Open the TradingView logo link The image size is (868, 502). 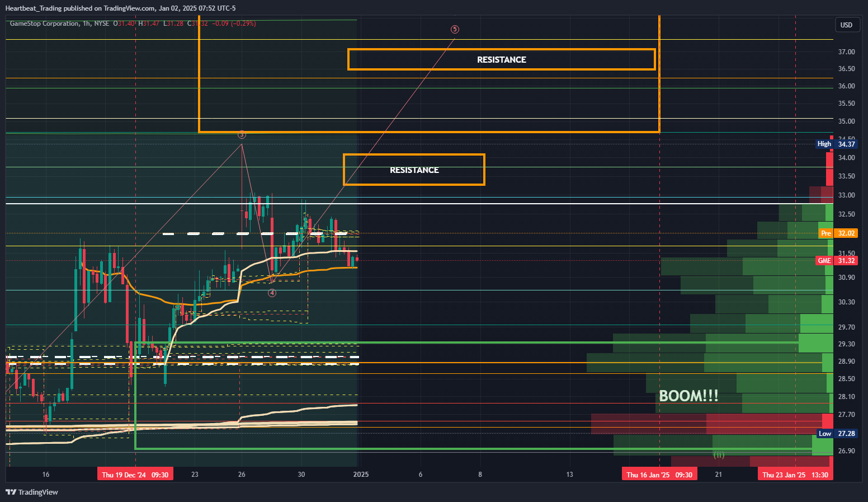[32, 492]
